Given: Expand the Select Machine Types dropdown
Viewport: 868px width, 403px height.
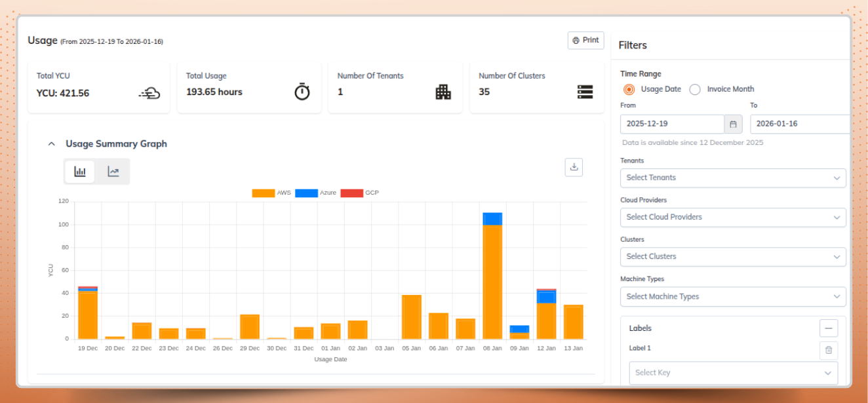Looking at the screenshot, I should pos(733,296).
